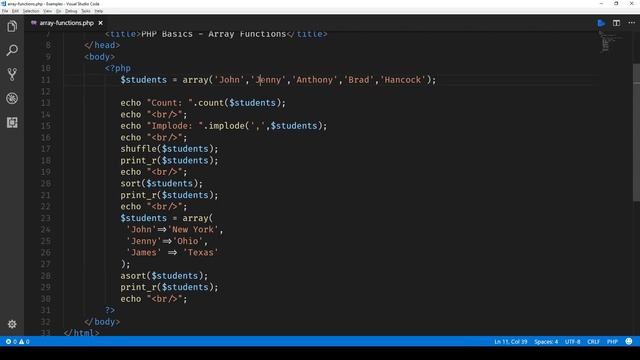Click the 'James' key on line 26
The width and height of the screenshot is (640, 360).
(143, 253)
